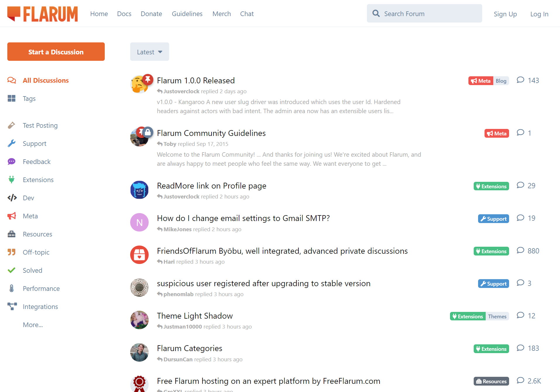Open the Resources toolbox icon
This screenshot has width=560, height=392.
12,234
